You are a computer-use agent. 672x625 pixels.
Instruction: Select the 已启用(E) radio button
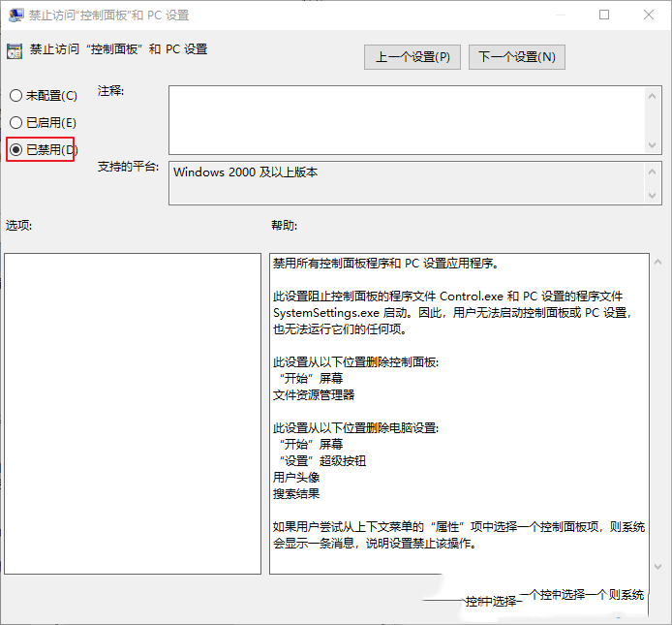point(15,123)
